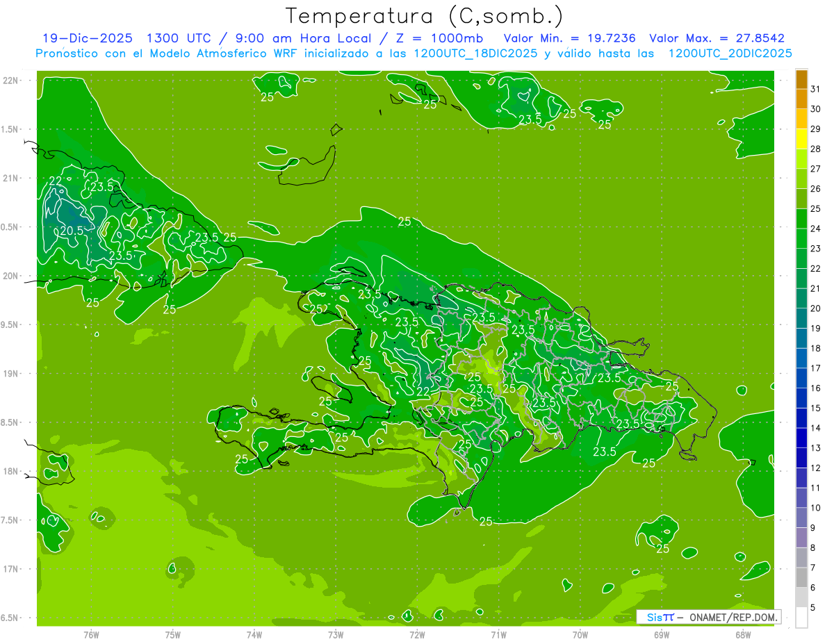Click the '19N' latitude axis label
Image resolution: width=834 pixels, height=644 pixels.
(10, 374)
